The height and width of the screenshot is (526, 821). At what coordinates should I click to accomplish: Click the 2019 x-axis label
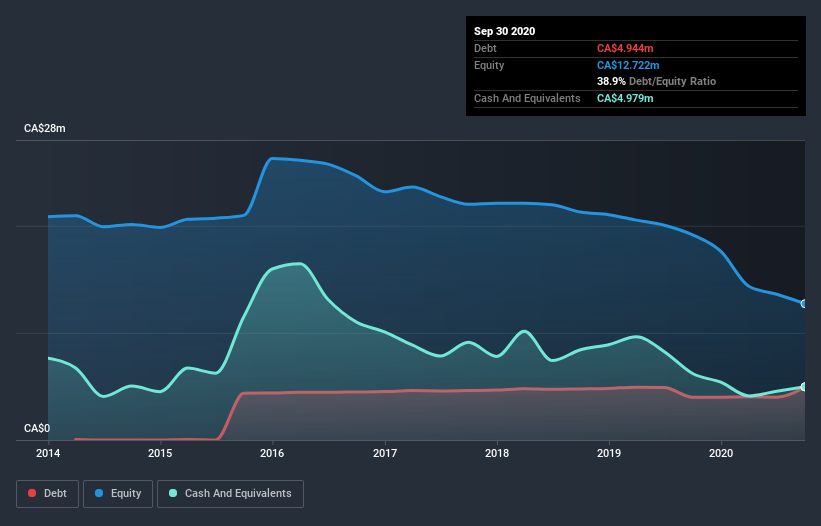click(609, 453)
